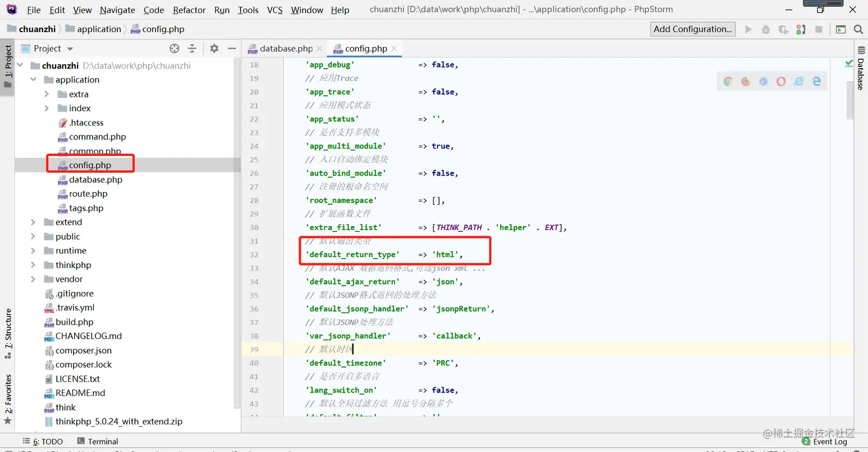The height and width of the screenshot is (452, 868).
Task: Select database.php in project tree
Action: [96, 180]
